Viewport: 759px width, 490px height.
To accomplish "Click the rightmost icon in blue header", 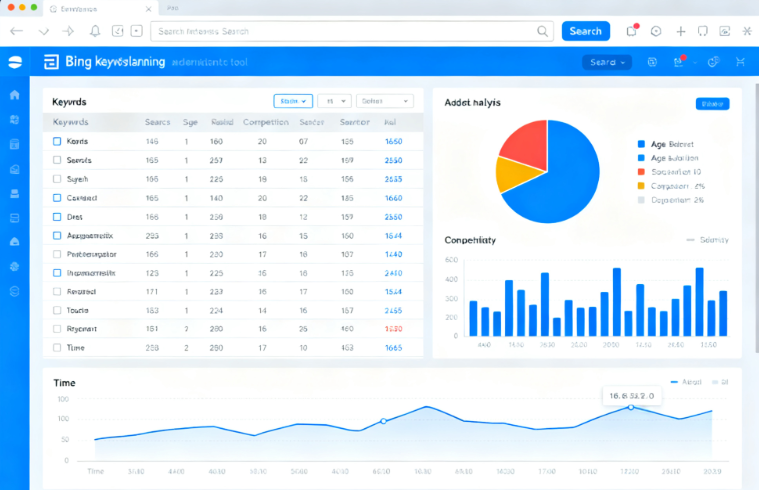I will tap(740, 62).
